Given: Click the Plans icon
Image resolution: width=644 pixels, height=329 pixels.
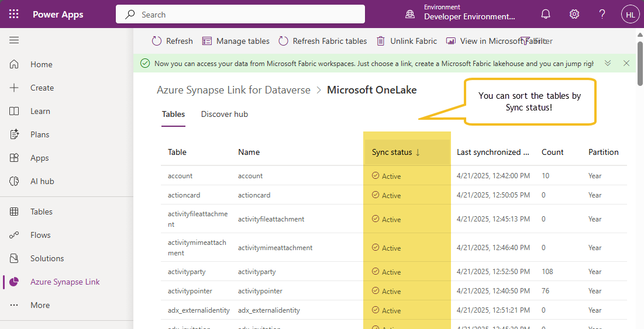Looking at the screenshot, I should [x=14, y=134].
